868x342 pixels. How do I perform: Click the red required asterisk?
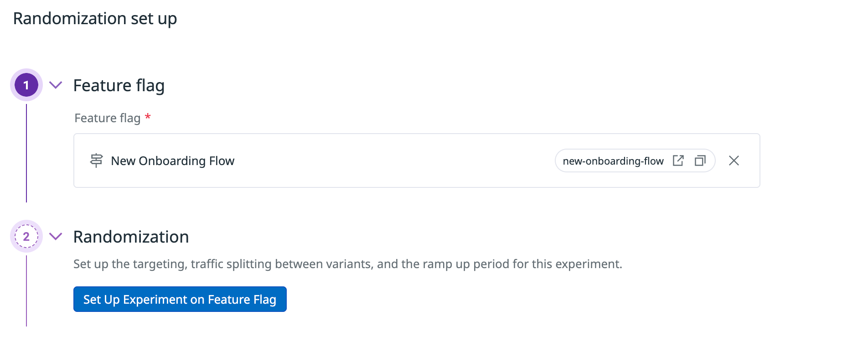click(x=148, y=117)
